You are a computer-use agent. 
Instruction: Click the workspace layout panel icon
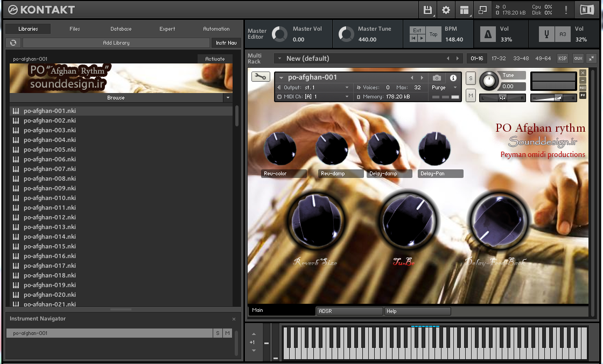(x=464, y=10)
